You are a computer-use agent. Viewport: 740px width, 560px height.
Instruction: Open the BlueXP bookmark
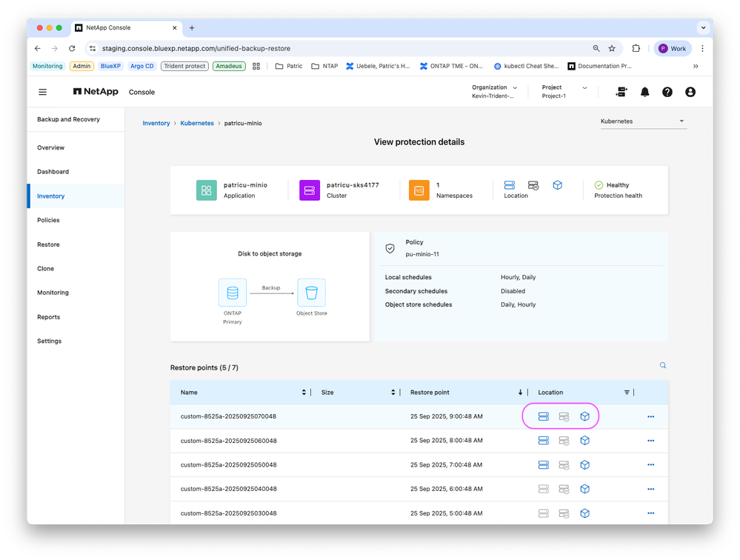pos(110,66)
